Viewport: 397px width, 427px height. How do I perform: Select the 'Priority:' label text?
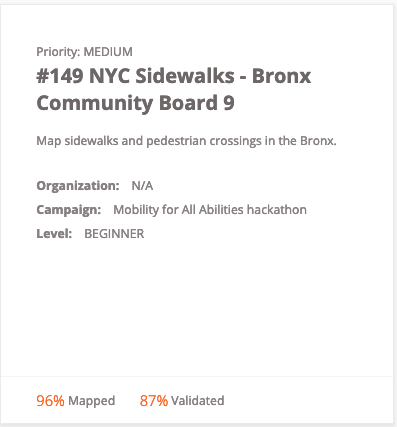tap(58, 52)
